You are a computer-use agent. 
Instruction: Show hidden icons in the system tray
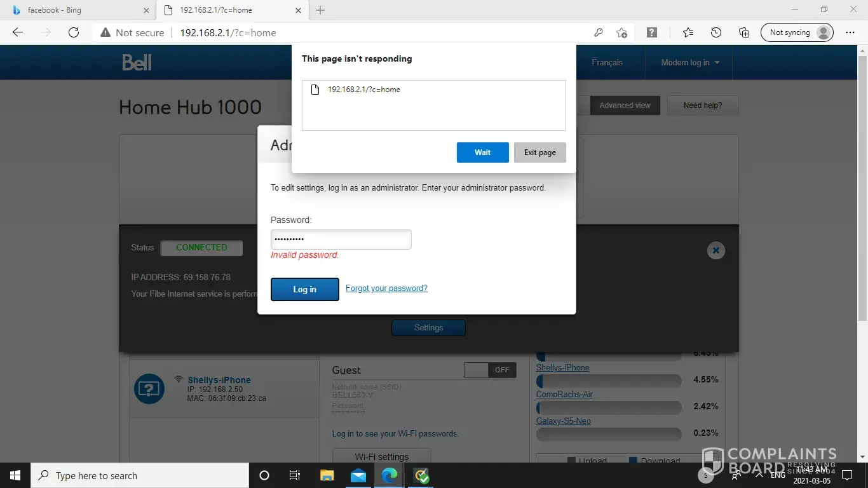[759, 475]
